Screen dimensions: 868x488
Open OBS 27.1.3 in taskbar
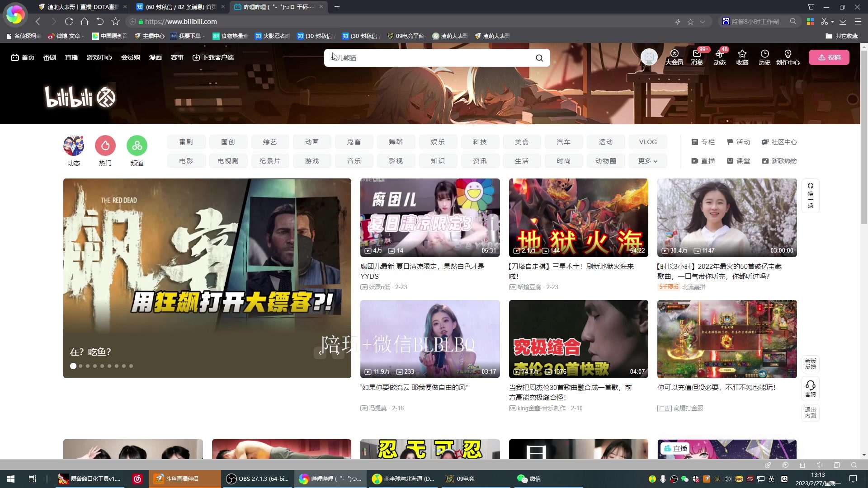258,479
